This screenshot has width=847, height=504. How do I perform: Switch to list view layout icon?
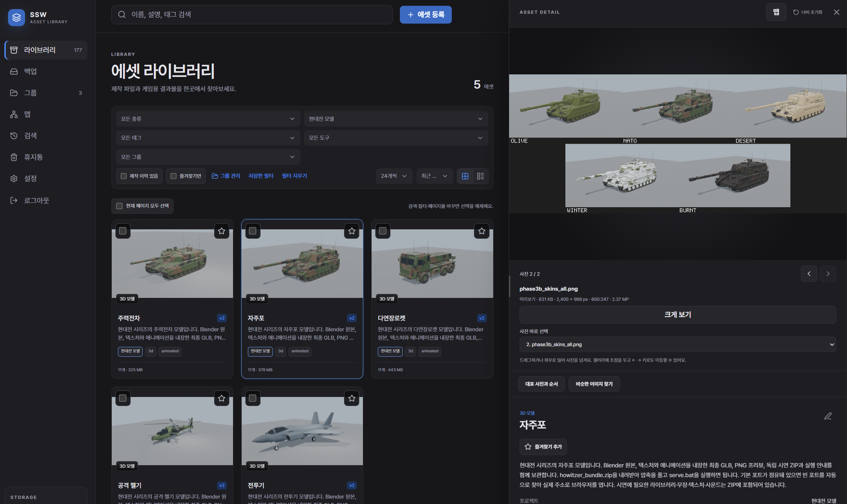click(480, 176)
